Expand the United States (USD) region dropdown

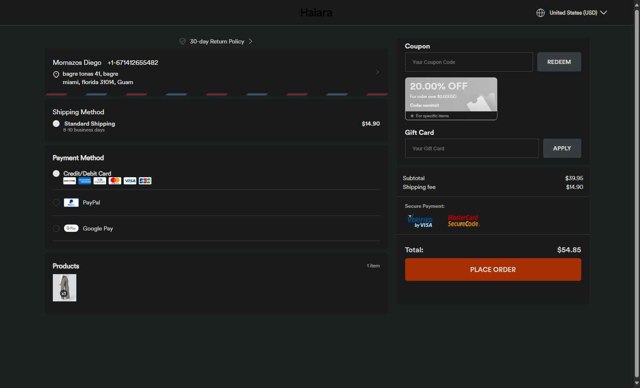tap(578, 13)
